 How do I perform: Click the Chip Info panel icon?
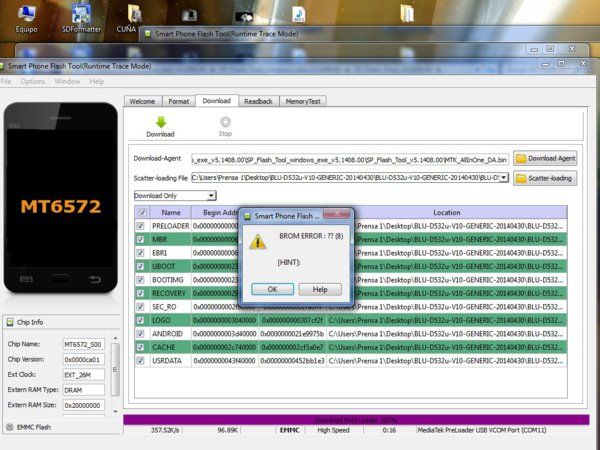10,322
